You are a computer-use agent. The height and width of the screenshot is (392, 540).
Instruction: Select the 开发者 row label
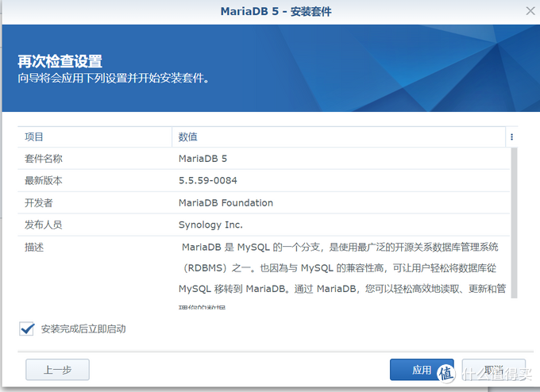[x=39, y=202]
